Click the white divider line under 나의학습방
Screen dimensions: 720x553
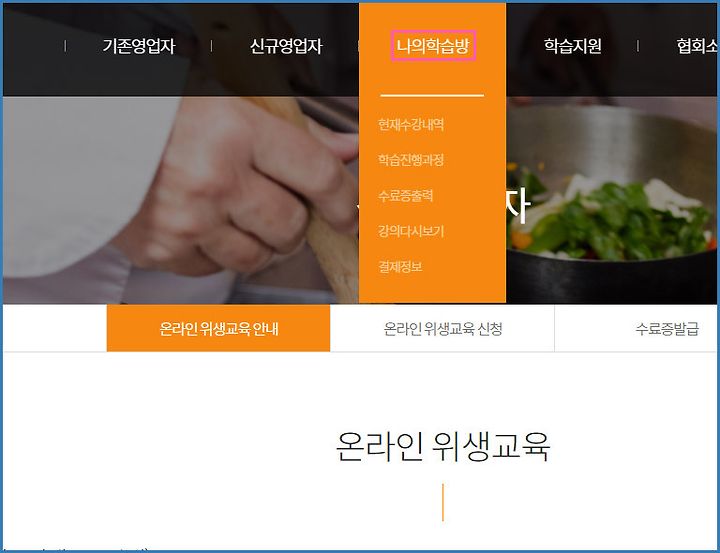[x=432, y=96]
